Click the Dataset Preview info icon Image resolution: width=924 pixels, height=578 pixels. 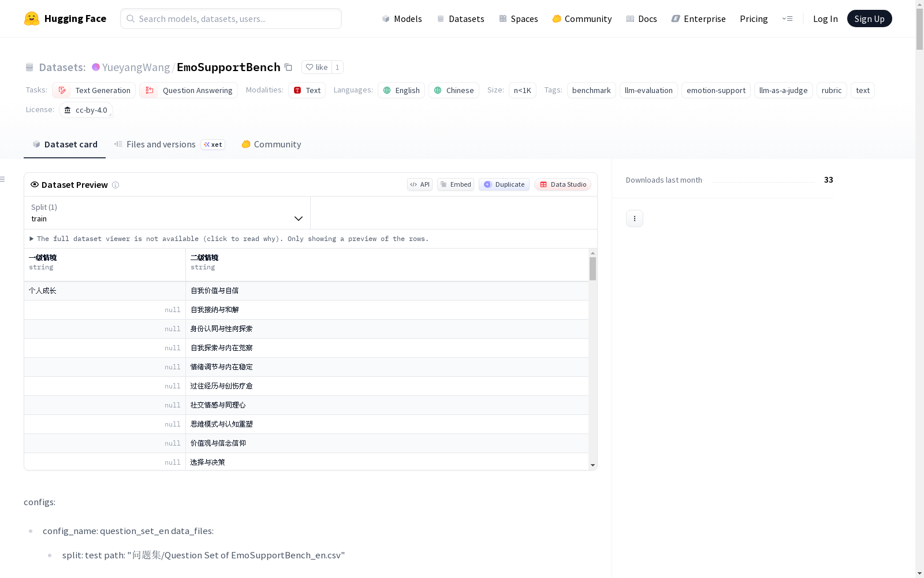[x=115, y=185]
